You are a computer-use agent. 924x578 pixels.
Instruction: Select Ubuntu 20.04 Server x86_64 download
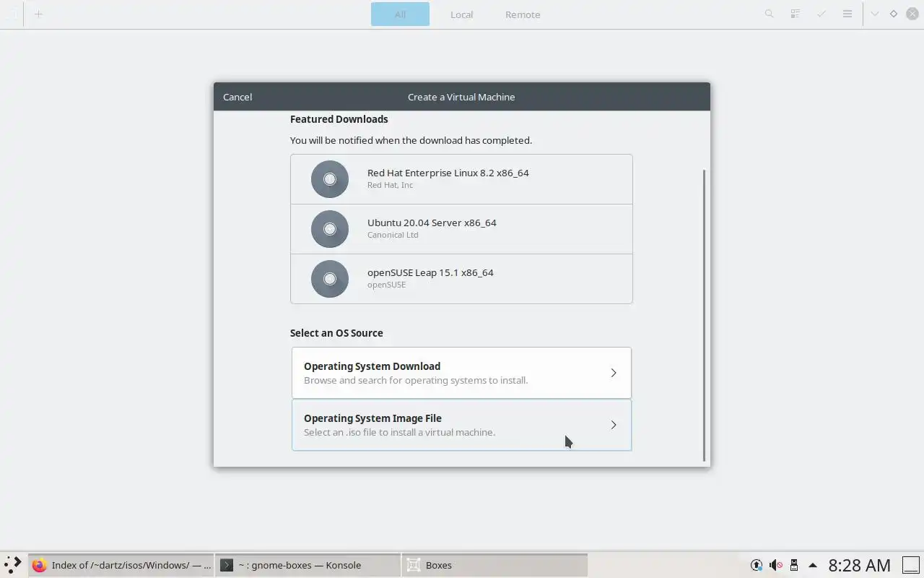click(461, 229)
